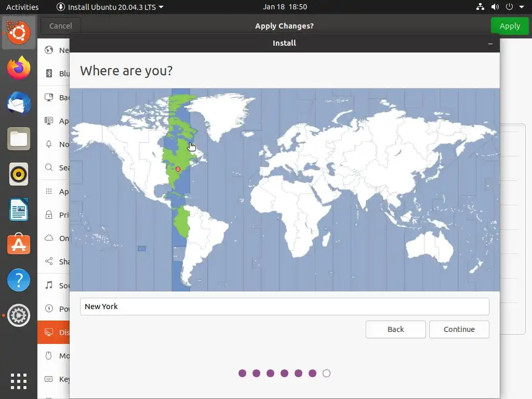Click Continue in the installer

tap(459, 329)
